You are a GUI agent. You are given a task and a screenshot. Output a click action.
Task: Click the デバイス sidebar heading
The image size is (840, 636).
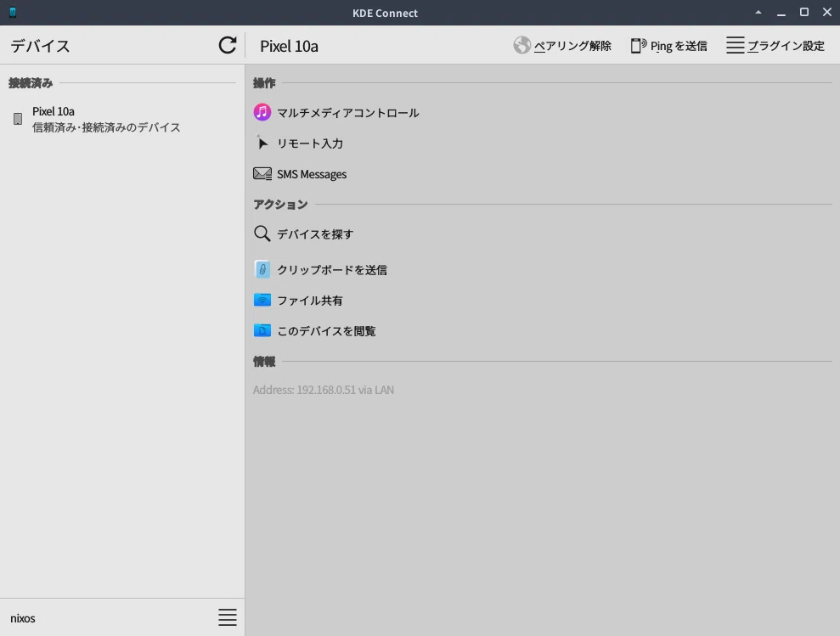(x=40, y=46)
